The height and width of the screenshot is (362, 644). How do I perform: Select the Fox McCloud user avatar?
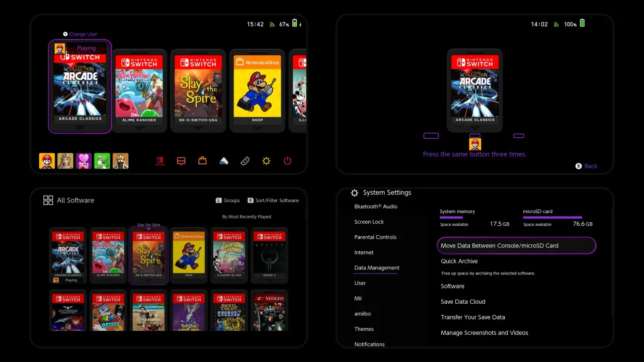(x=121, y=161)
